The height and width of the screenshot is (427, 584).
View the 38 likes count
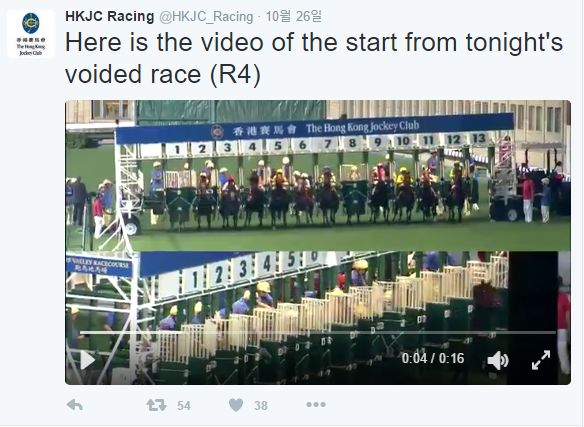pos(261,406)
